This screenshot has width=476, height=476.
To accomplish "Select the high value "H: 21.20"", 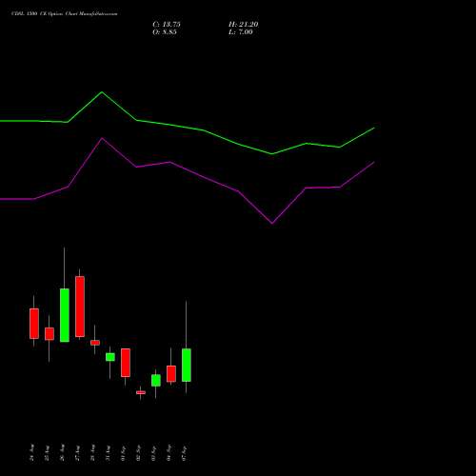I will click(244, 25).
